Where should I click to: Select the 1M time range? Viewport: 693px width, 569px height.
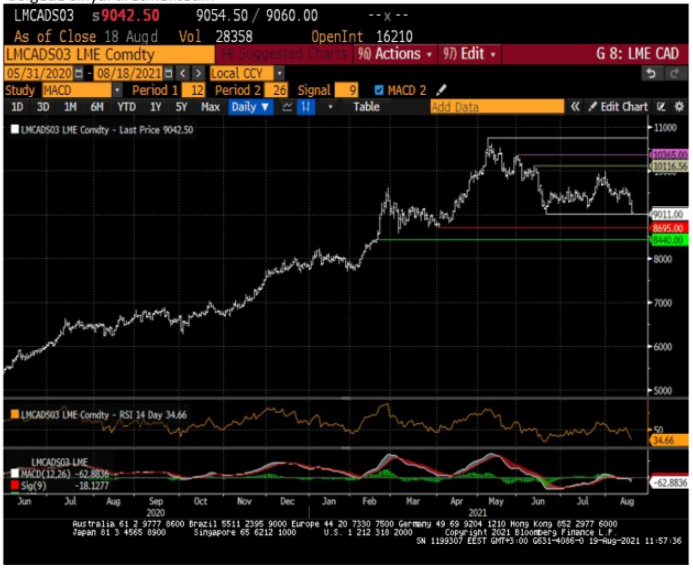(70, 107)
